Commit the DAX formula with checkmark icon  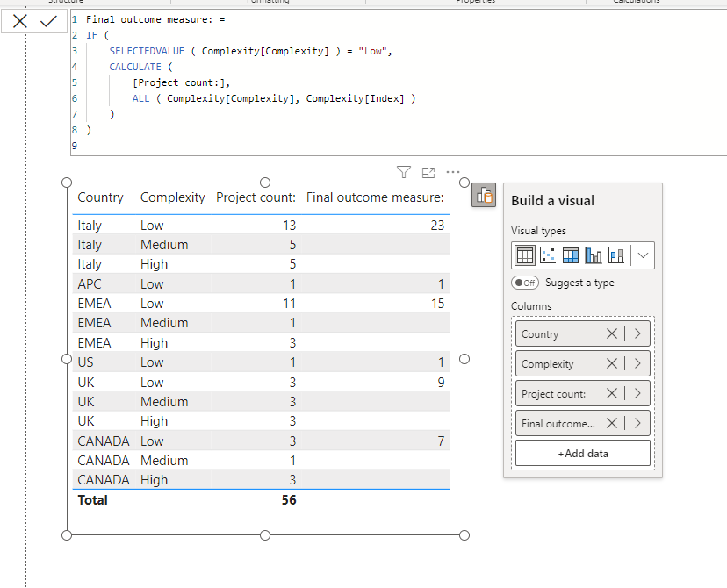tap(48, 21)
